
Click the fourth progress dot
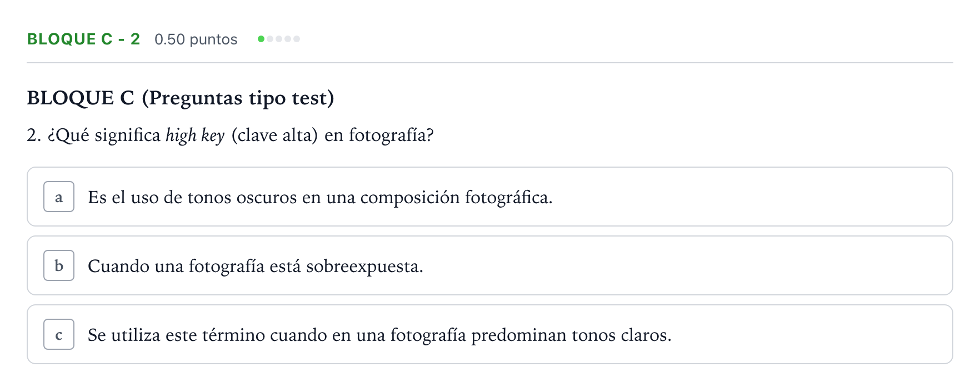[288, 39]
